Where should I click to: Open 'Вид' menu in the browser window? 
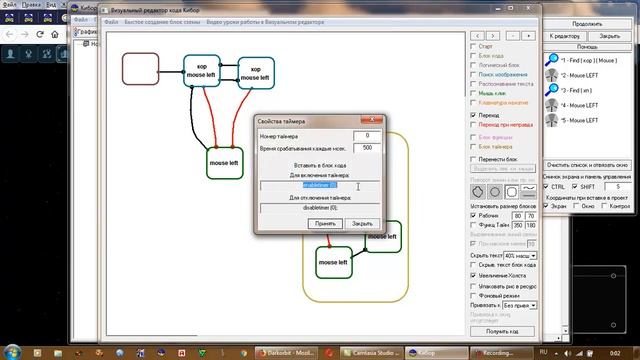(x=51, y=5)
